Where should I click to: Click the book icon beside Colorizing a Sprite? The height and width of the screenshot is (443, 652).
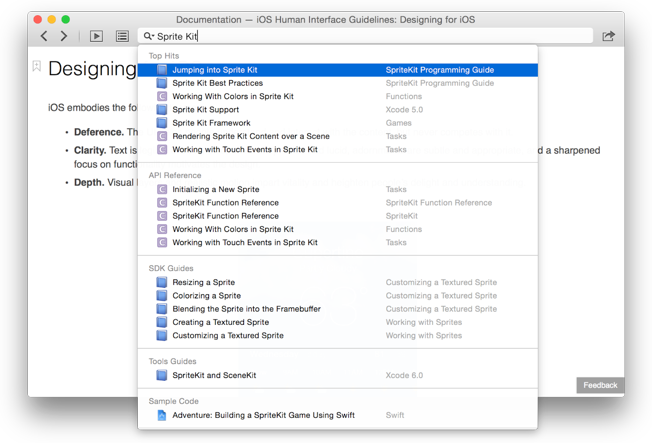[x=162, y=296]
